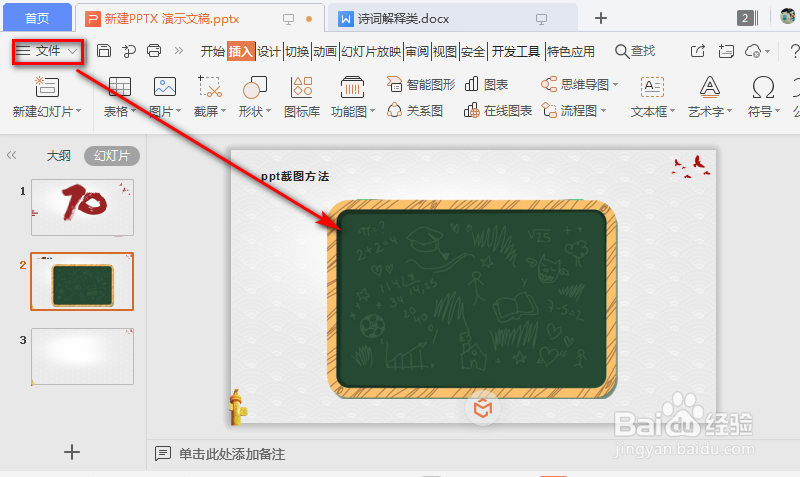The height and width of the screenshot is (477, 800).
Task: Click the Save icon in quick toolbar
Action: point(104,51)
